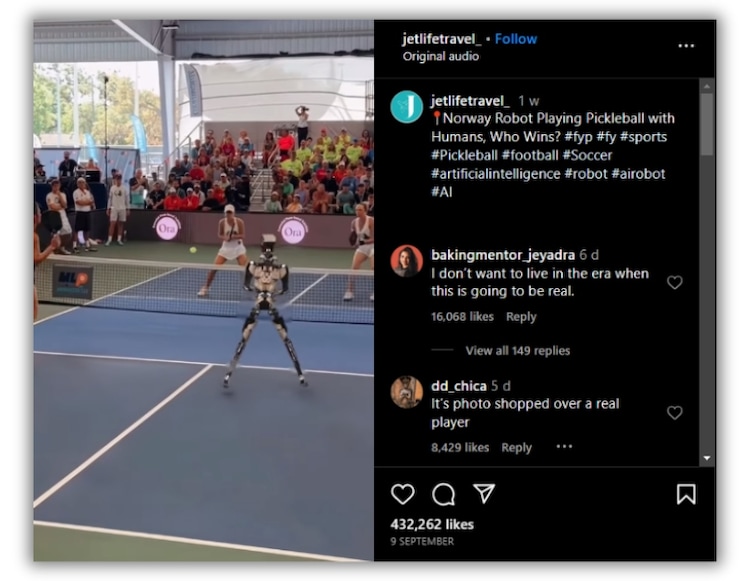750x581 pixels.
Task: Open options dots on dd_chica's comment
Action: tap(564, 446)
